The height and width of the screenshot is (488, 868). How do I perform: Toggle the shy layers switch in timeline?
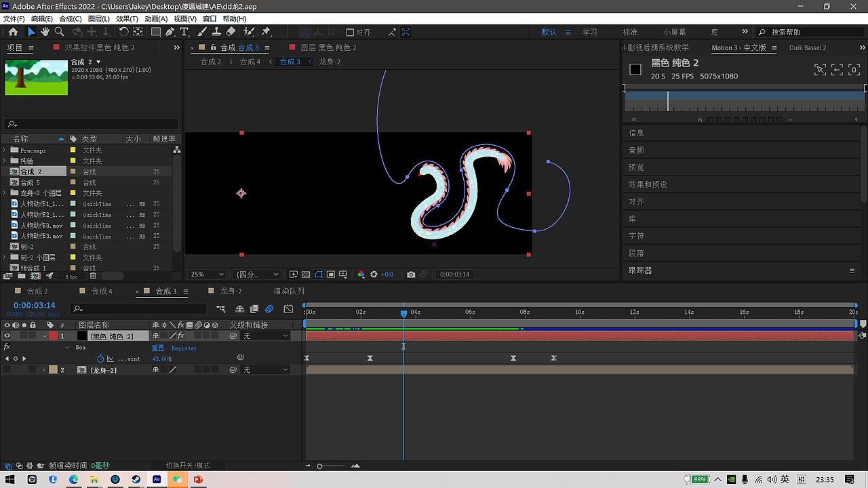tap(240, 309)
